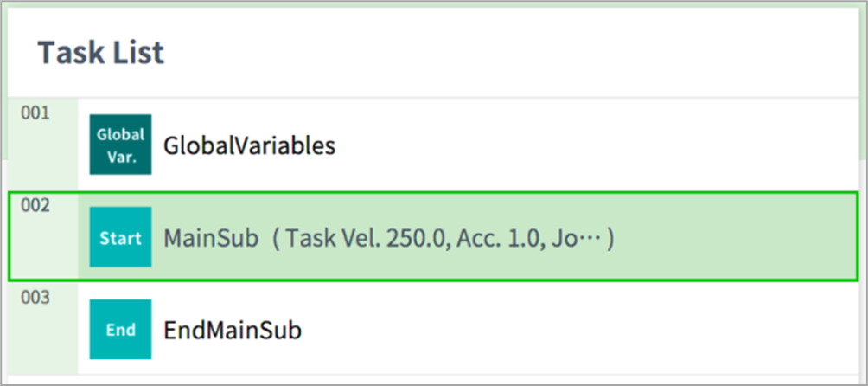
Task: Click the teal Start command icon
Action: point(120,237)
